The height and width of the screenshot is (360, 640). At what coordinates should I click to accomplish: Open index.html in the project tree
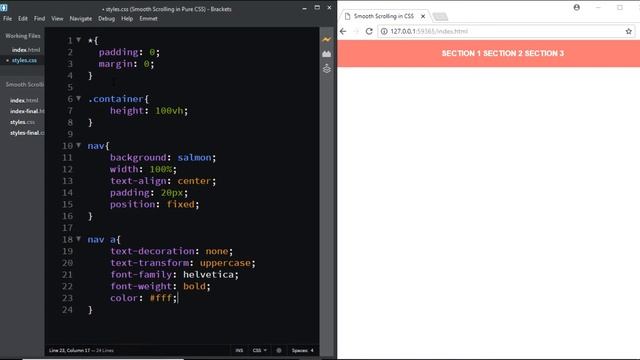tap(24, 100)
